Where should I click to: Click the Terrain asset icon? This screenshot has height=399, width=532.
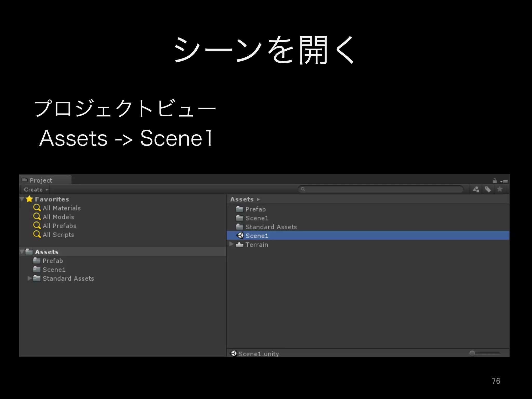click(x=240, y=244)
